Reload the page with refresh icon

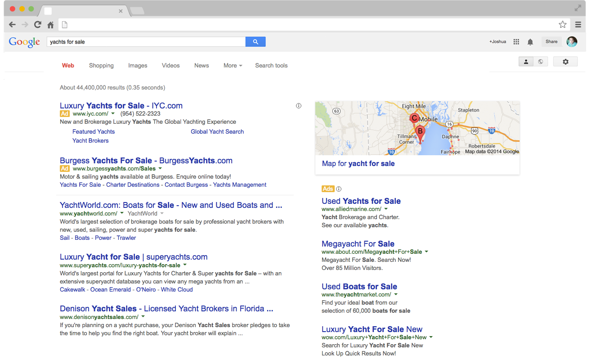38,25
